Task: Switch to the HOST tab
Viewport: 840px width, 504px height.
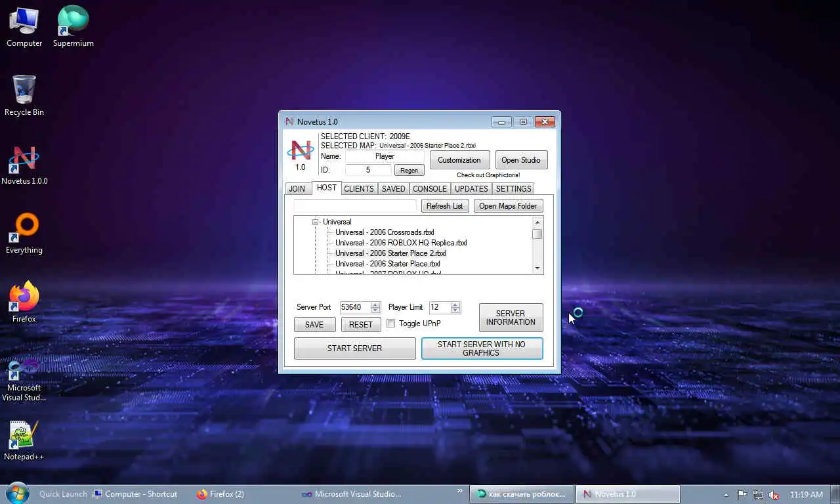Action: (x=326, y=188)
